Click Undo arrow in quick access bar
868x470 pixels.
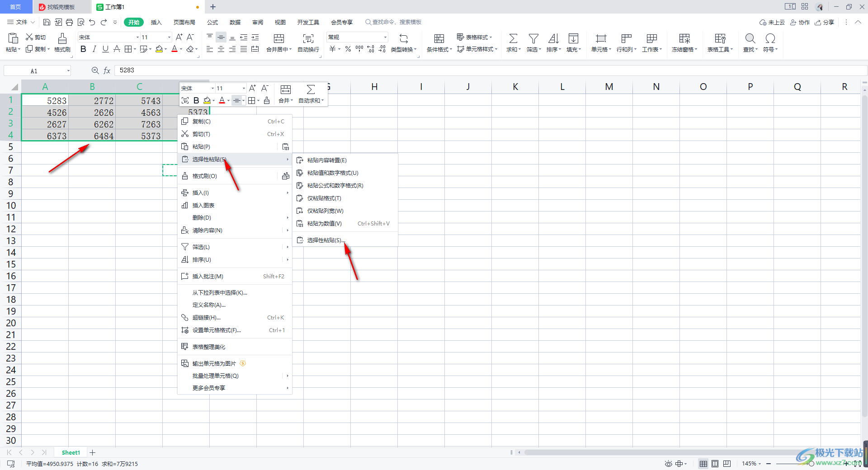[x=92, y=22]
